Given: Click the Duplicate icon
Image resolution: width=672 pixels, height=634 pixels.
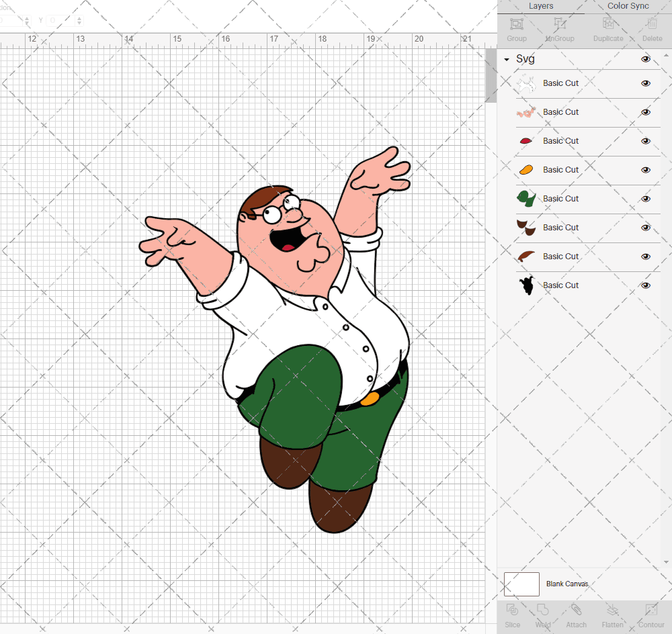Looking at the screenshot, I should 608,24.
